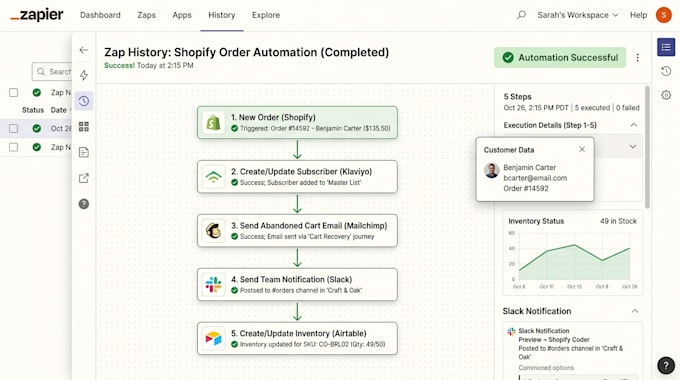Open the version history clock icon at right
This screenshot has height=380, width=680.
(666, 71)
